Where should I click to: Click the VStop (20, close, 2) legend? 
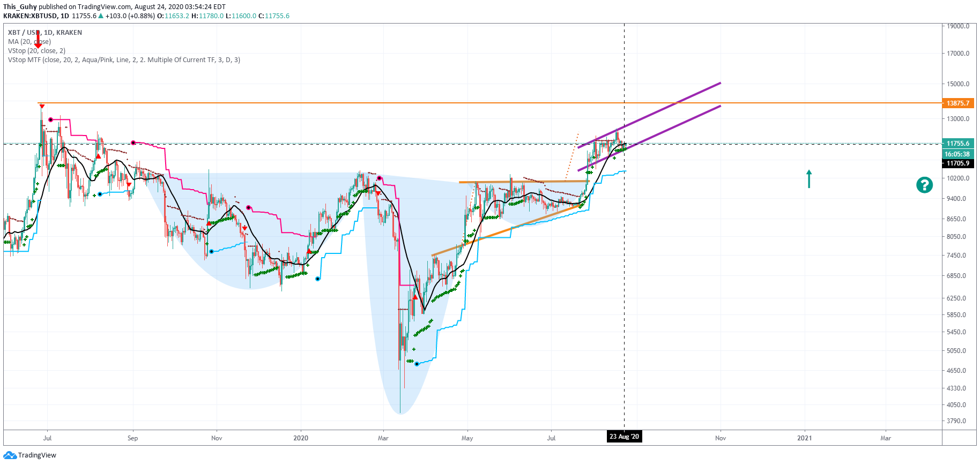tap(36, 51)
